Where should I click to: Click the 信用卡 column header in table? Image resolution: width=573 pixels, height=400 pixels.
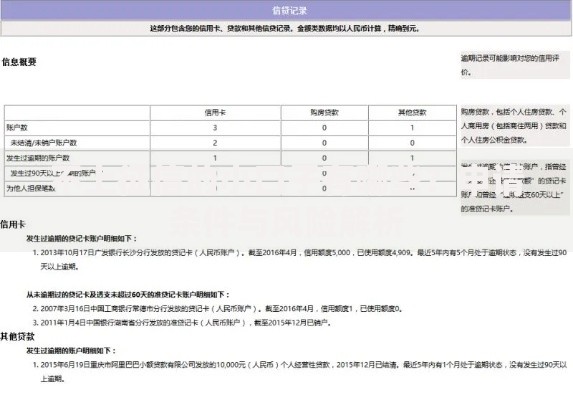click(x=215, y=113)
